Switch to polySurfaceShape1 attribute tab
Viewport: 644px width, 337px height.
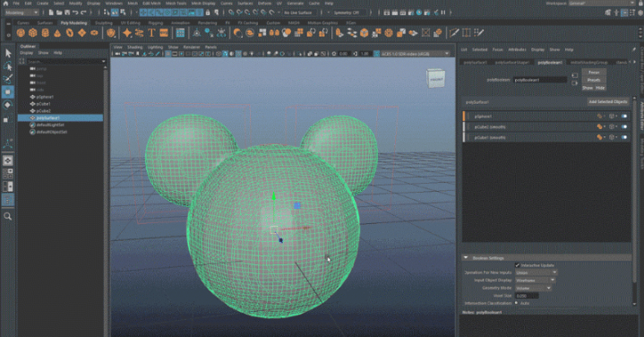point(511,63)
